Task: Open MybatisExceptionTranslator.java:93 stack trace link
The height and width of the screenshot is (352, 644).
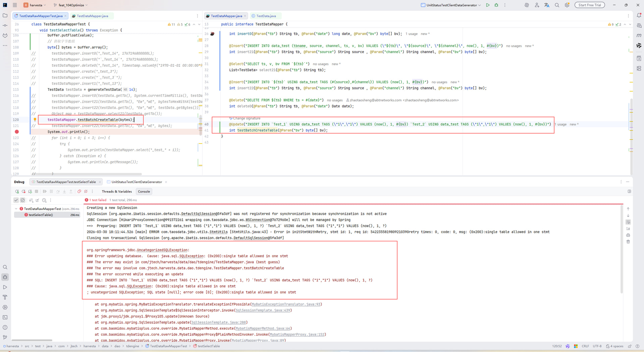Action: [286, 304]
